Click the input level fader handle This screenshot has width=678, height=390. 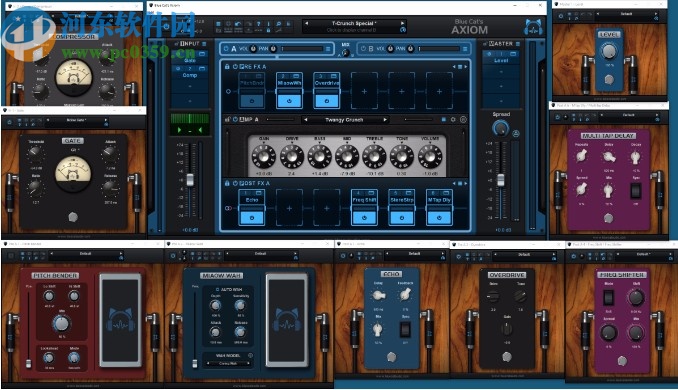[190, 180]
